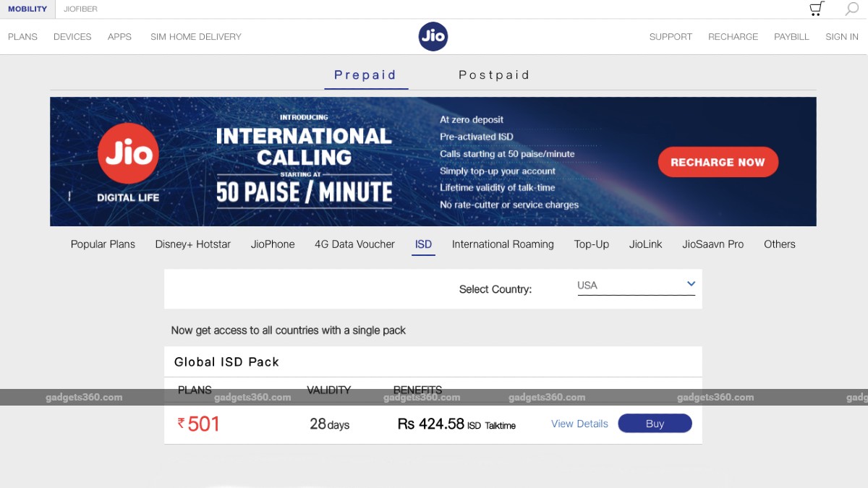Go to the SIGN IN link

(x=841, y=36)
